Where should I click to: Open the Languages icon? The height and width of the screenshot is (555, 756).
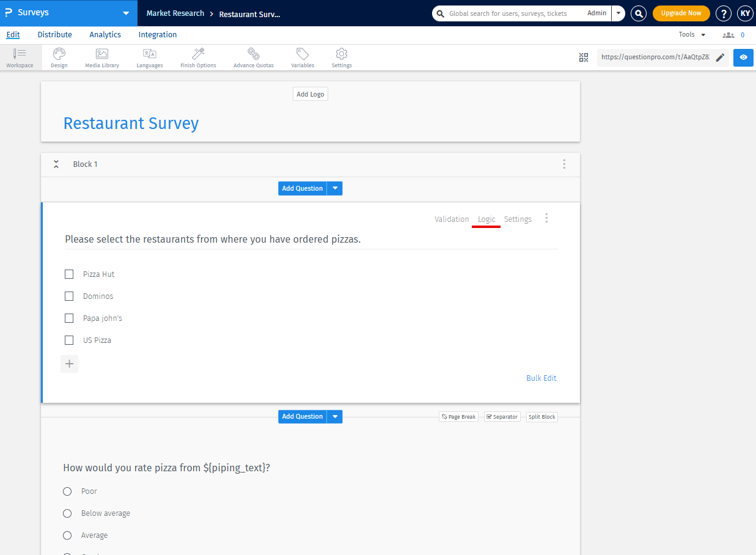pyautogui.click(x=150, y=57)
